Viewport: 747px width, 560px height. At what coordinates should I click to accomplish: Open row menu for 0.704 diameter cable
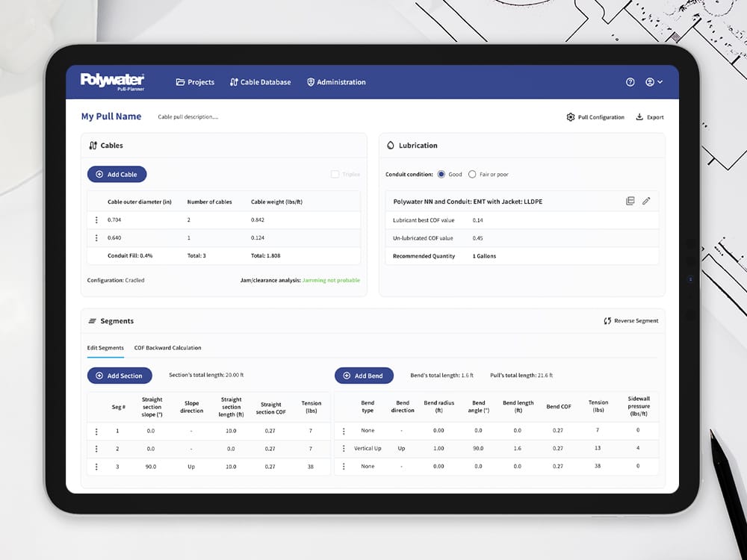(x=96, y=220)
